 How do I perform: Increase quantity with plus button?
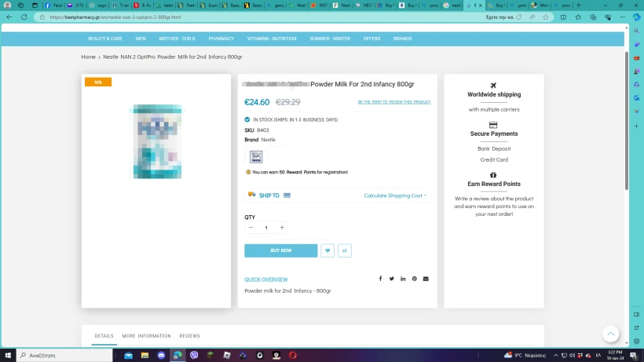(282, 228)
